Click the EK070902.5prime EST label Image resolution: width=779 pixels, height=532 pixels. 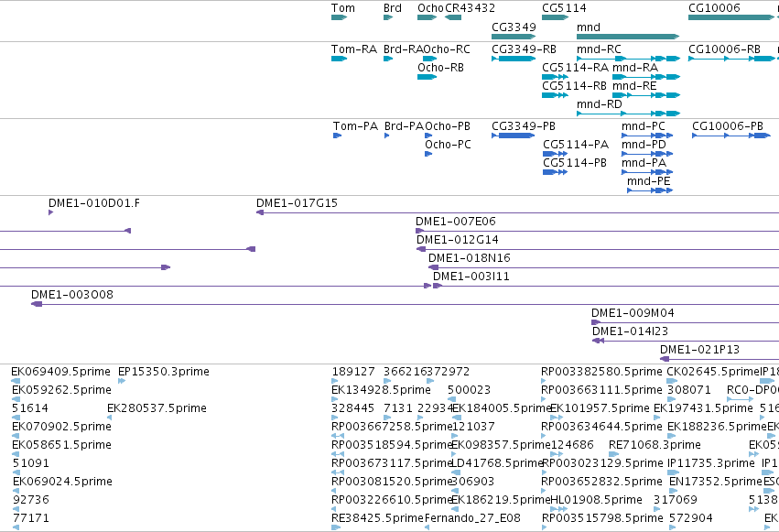point(61,427)
